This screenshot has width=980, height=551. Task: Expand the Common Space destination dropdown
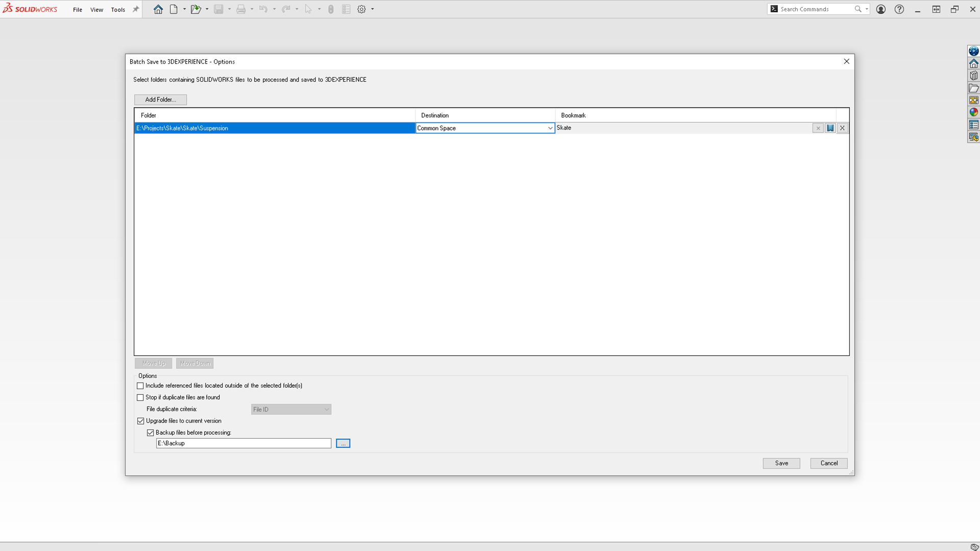tap(550, 128)
